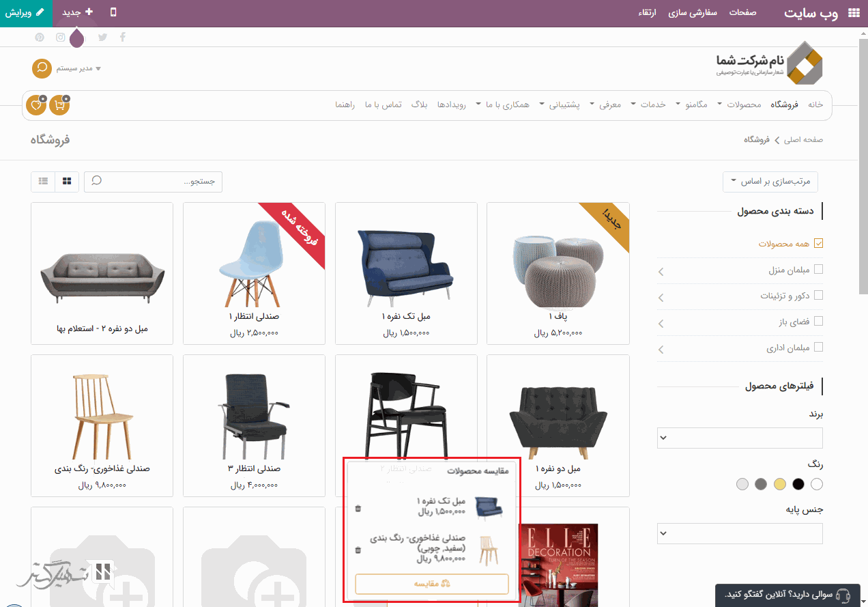Check the مبلمان منزل category checkbox

[x=819, y=269]
